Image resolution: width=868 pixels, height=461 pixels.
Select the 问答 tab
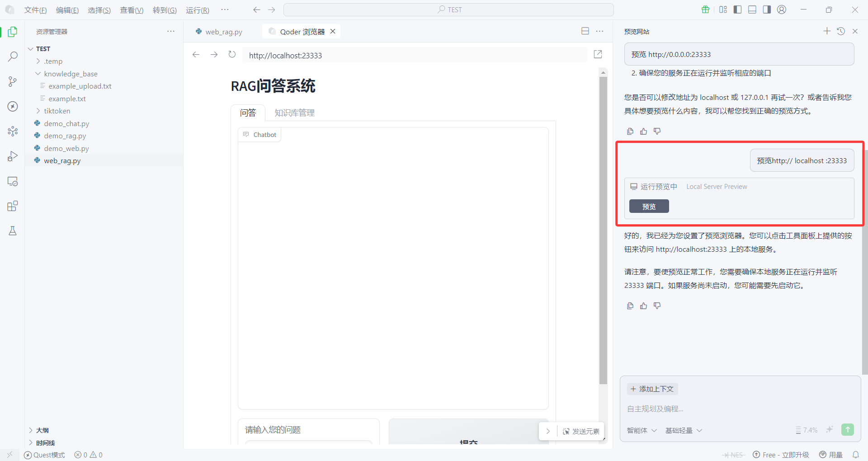tap(248, 113)
